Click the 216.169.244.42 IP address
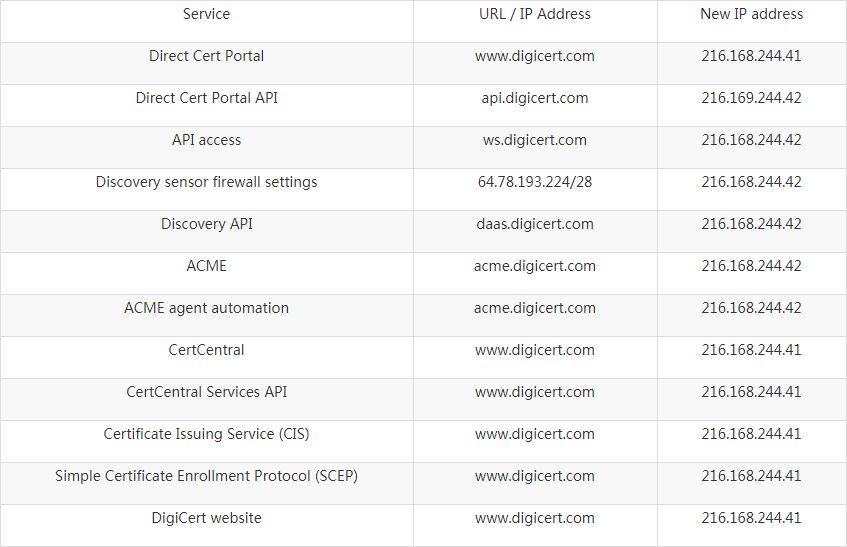This screenshot has height=547, width=847. pyautogui.click(x=751, y=98)
